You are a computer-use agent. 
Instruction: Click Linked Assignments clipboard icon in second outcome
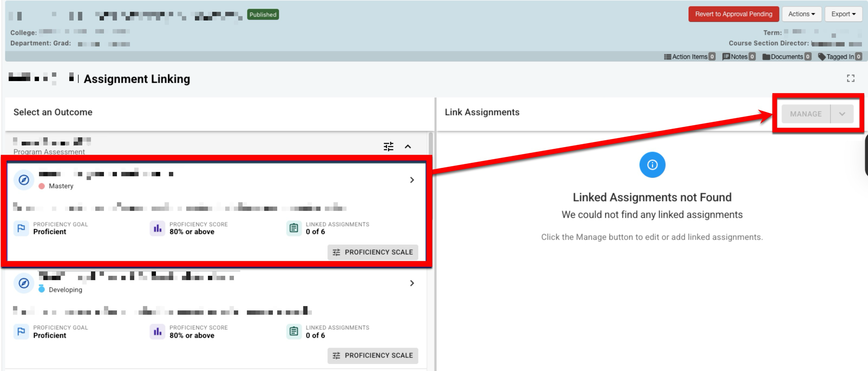coord(293,331)
